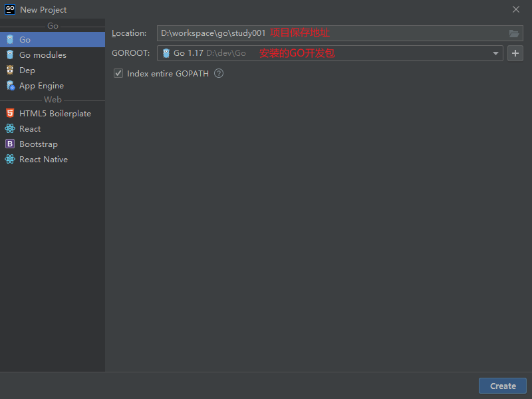Viewport: 532px width, 399px height.
Task: Browse for location with folder icon
Action: tap(513, 33)
